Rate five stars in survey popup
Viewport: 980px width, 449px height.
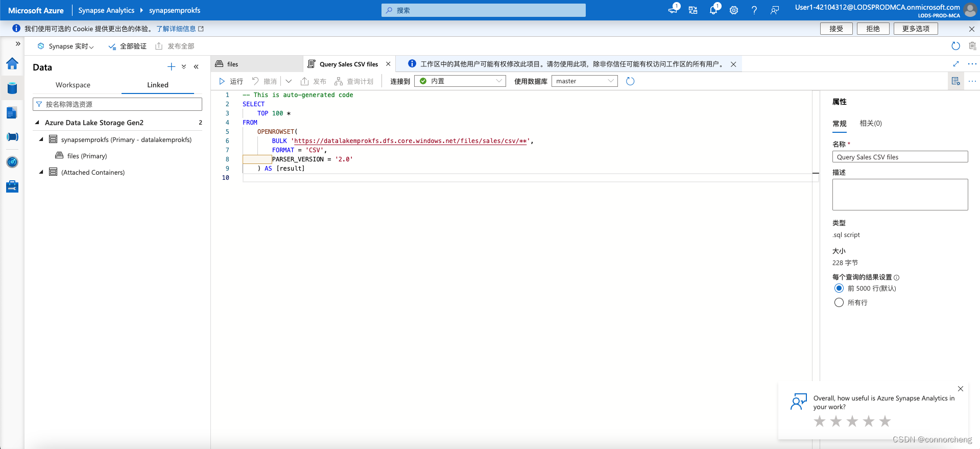click(x=885, y=421)
